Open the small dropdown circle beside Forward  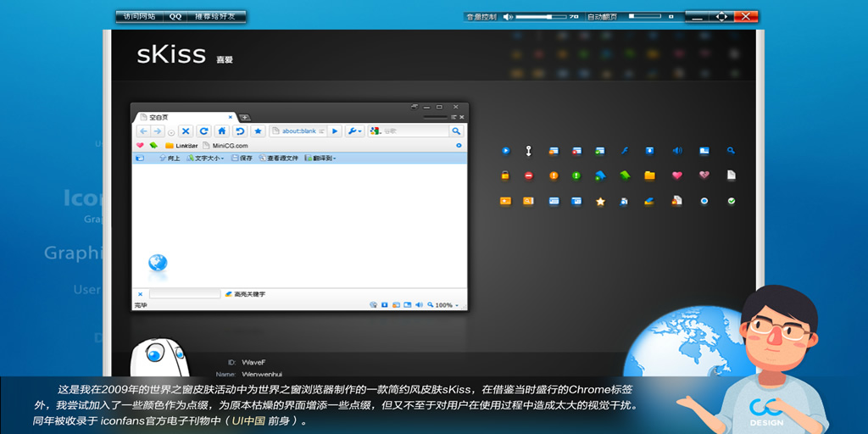click(171, 133)
